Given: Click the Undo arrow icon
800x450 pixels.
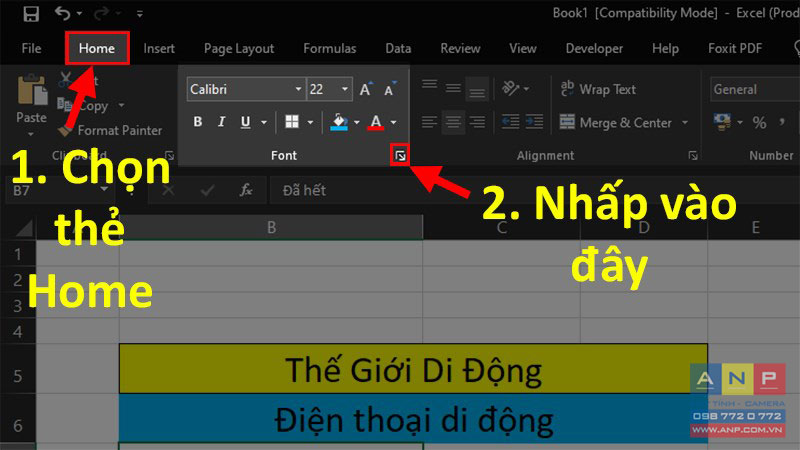Looking at the screenshot, I should pos(62,13).
